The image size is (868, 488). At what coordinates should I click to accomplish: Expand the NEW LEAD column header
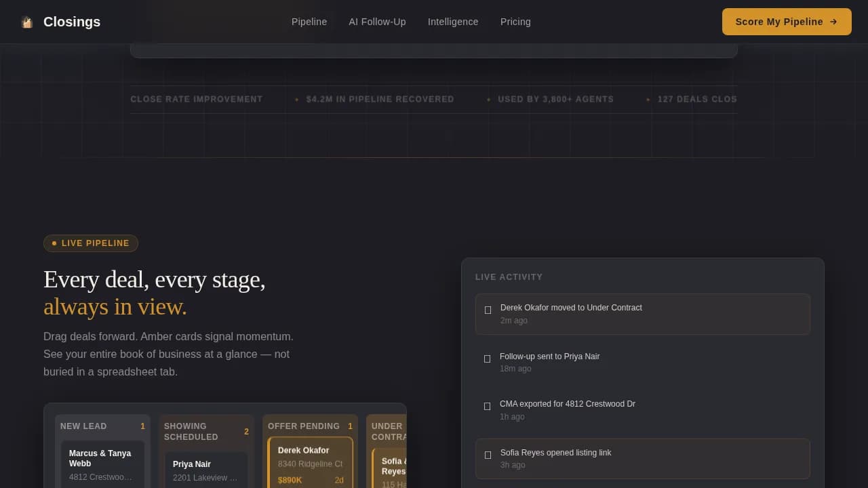[x=102, y=426]
